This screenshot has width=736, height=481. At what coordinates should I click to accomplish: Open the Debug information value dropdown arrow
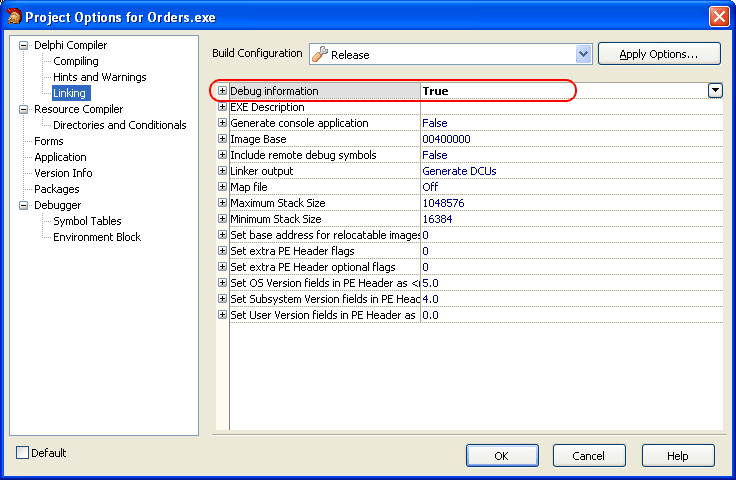715,91
